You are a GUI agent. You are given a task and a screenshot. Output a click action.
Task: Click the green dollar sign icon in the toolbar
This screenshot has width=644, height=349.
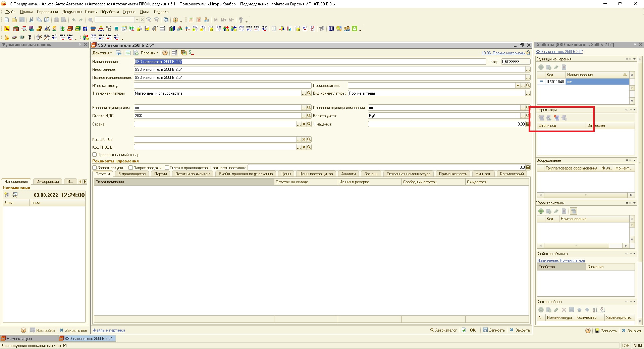click(62, 29)
